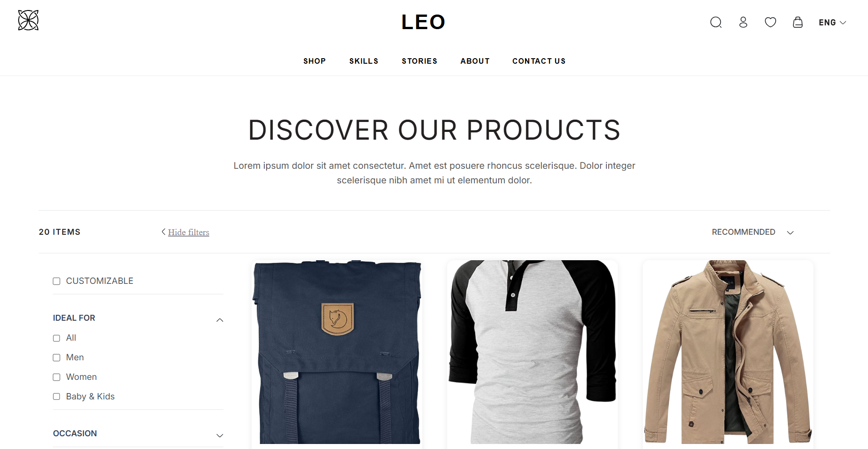The image size is (868, 449).
Task: View wishlist via heart icon
Action: [771, 22]
